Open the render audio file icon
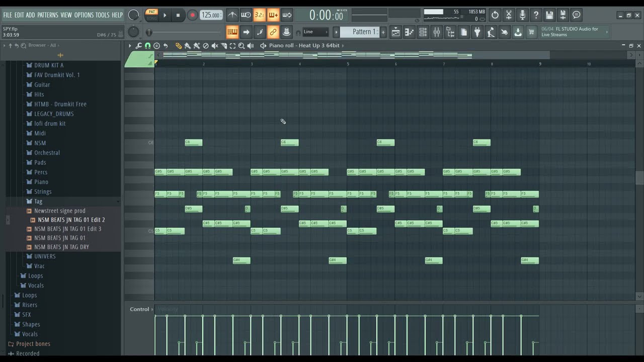The image size is (644, 362). (x=563, y=15)
